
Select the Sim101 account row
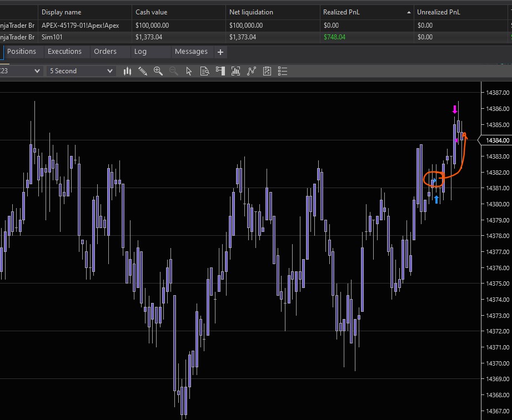51,37
